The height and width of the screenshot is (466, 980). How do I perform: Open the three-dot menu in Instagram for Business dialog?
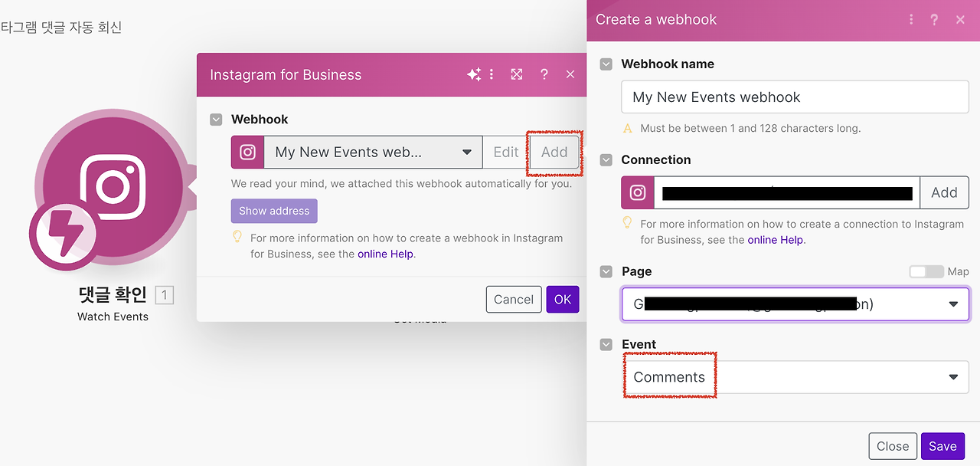[x=492, y=74]
